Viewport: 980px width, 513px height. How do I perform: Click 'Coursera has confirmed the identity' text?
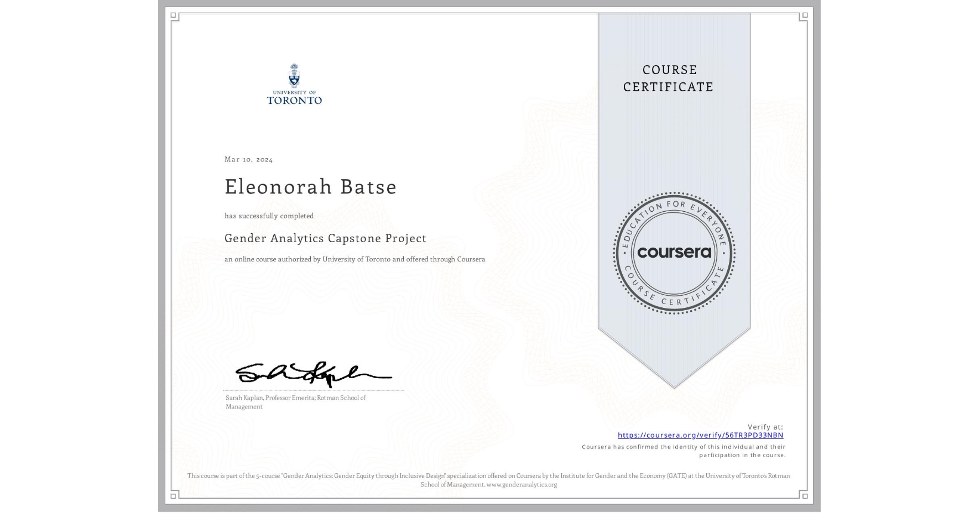pyautogui.click(x=684, y=451)
